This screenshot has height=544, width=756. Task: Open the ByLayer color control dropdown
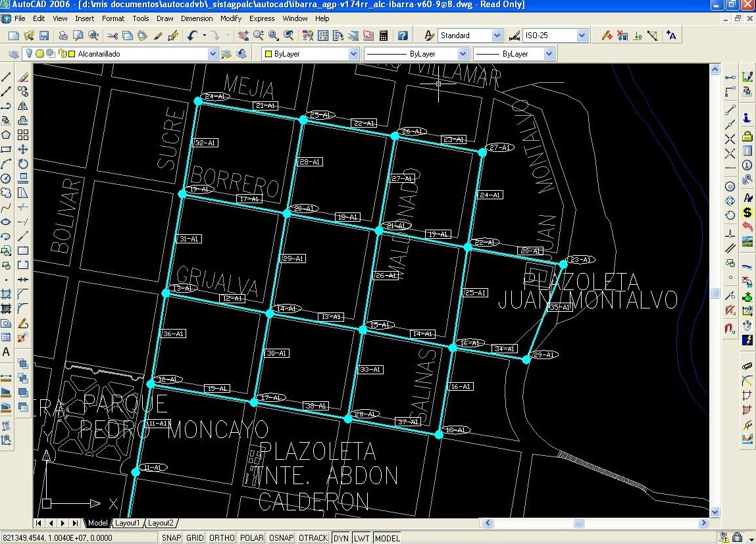point(353,54)
